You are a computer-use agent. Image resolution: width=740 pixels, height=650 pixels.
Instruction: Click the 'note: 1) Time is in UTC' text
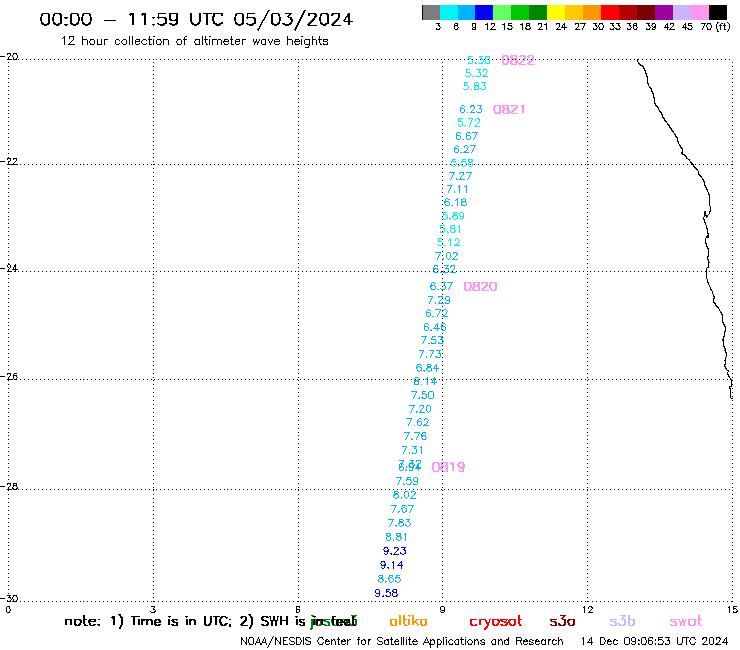pos(147,621)
